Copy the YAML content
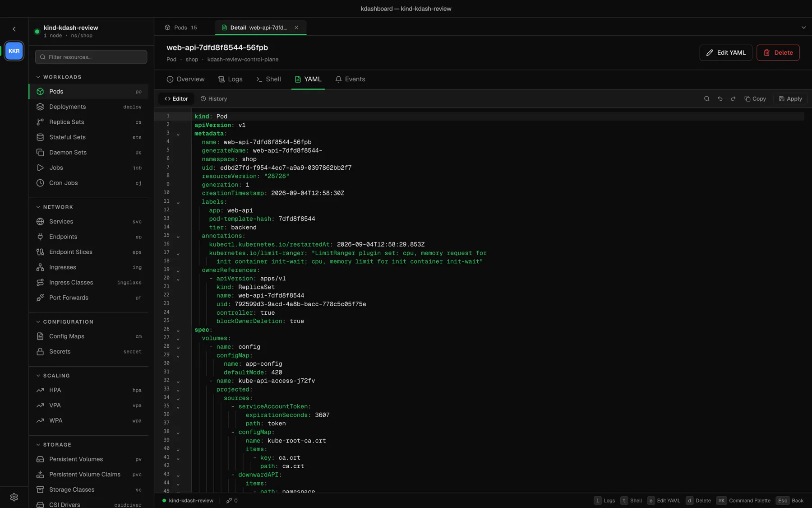The width and height of the screenshot is (812, 508). (755, 98)
